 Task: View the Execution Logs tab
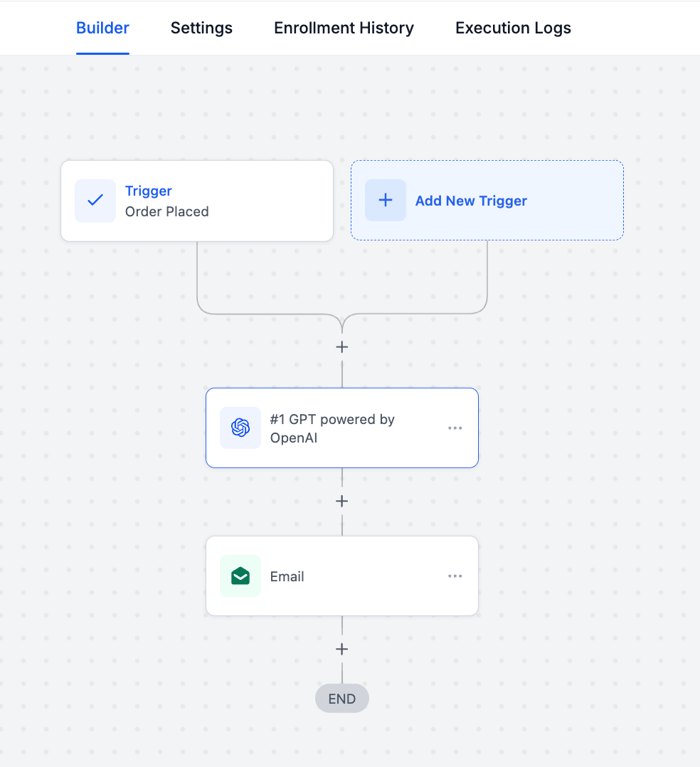(x=513, y=28)
